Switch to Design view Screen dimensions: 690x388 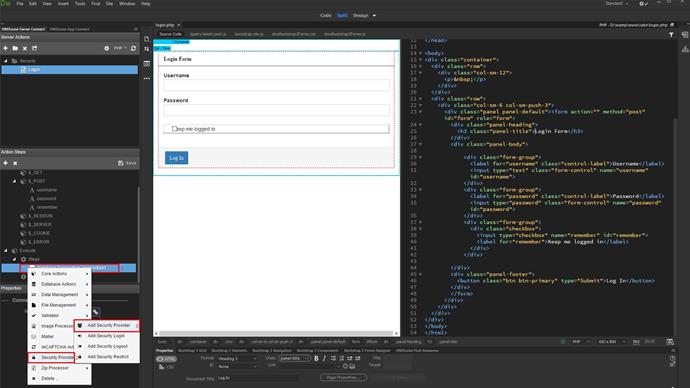(360, 15)
